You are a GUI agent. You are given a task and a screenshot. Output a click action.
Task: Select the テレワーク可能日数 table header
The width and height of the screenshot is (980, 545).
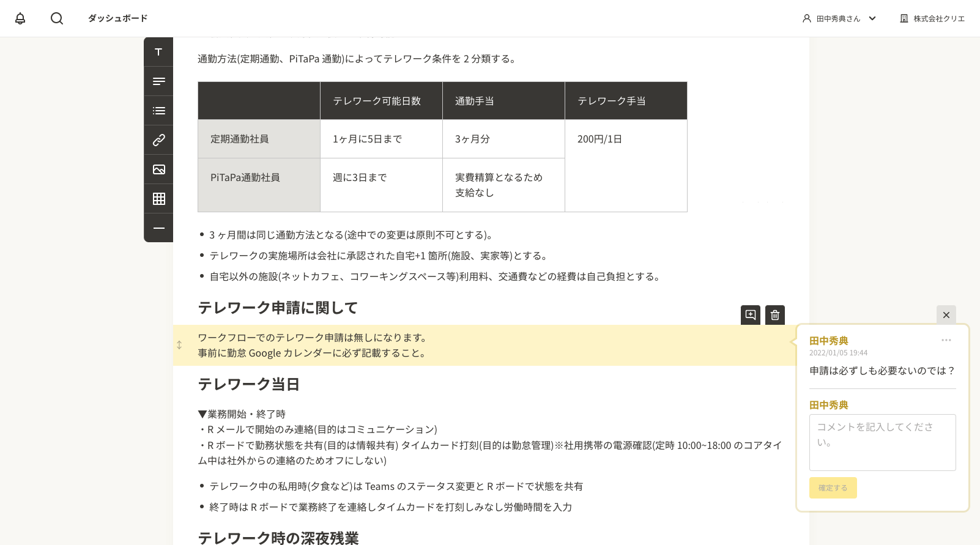pyautogui.click(x=381, y=101)
